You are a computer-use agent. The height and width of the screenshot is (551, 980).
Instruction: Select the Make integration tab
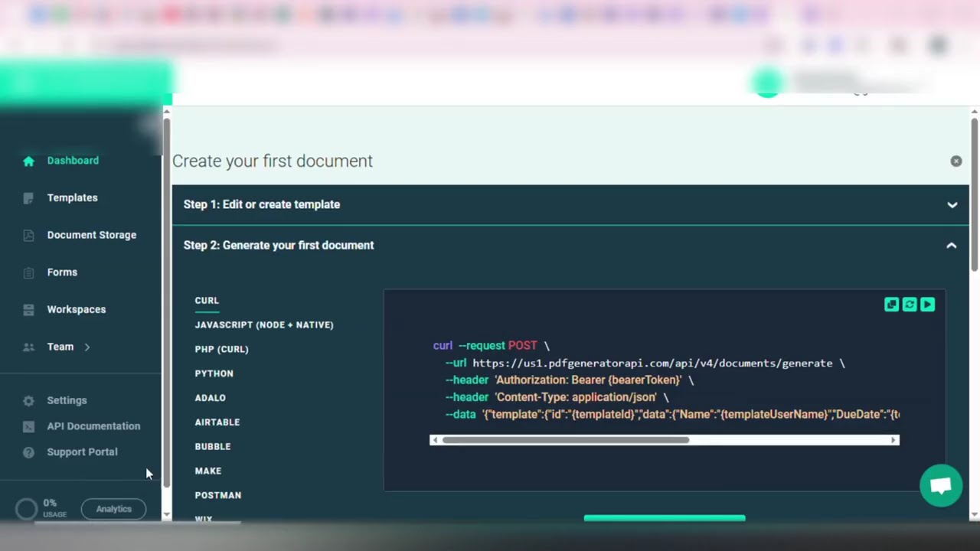[207, 471]
